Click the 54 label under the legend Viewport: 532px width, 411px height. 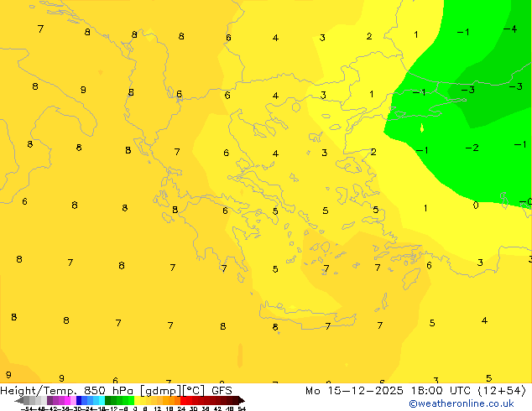[242, 408]
